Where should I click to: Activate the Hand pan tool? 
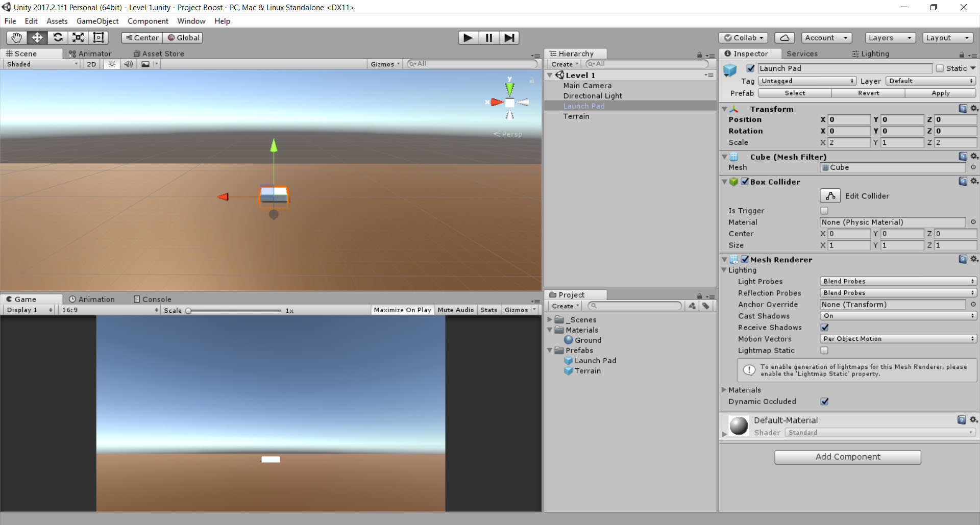16,37
